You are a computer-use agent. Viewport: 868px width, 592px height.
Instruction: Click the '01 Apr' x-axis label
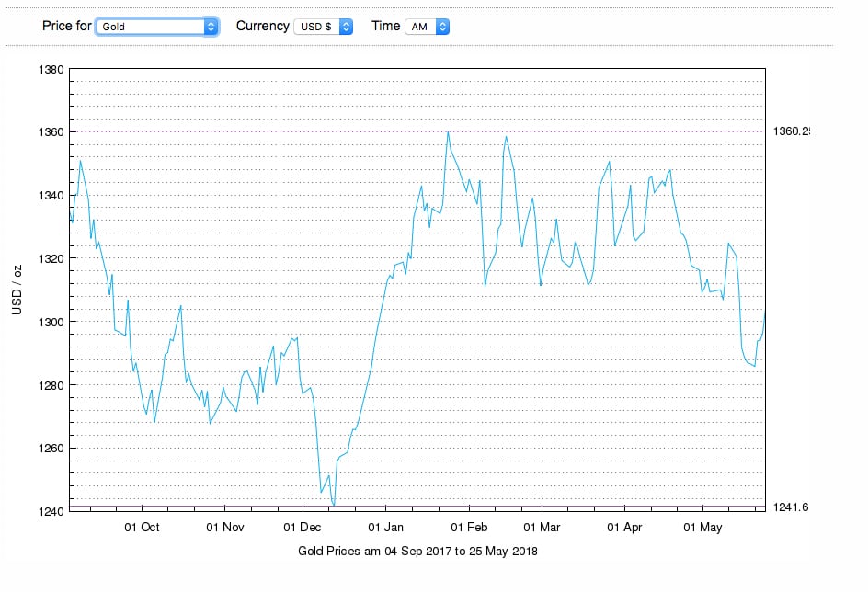pyautogui.click(x=624, y=528)
